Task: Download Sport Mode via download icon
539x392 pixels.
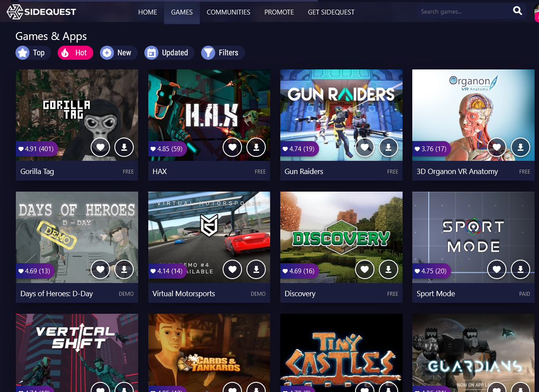Action: point(520,269)
